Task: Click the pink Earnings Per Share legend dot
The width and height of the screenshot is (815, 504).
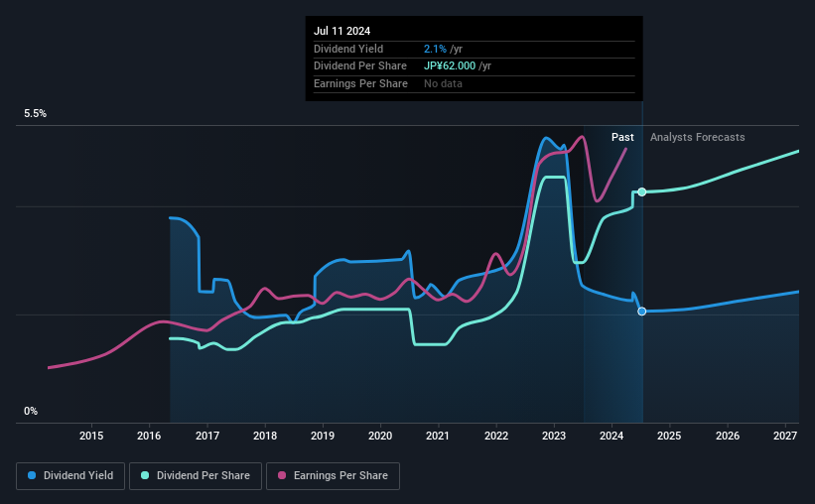Action: pos(282,475)
